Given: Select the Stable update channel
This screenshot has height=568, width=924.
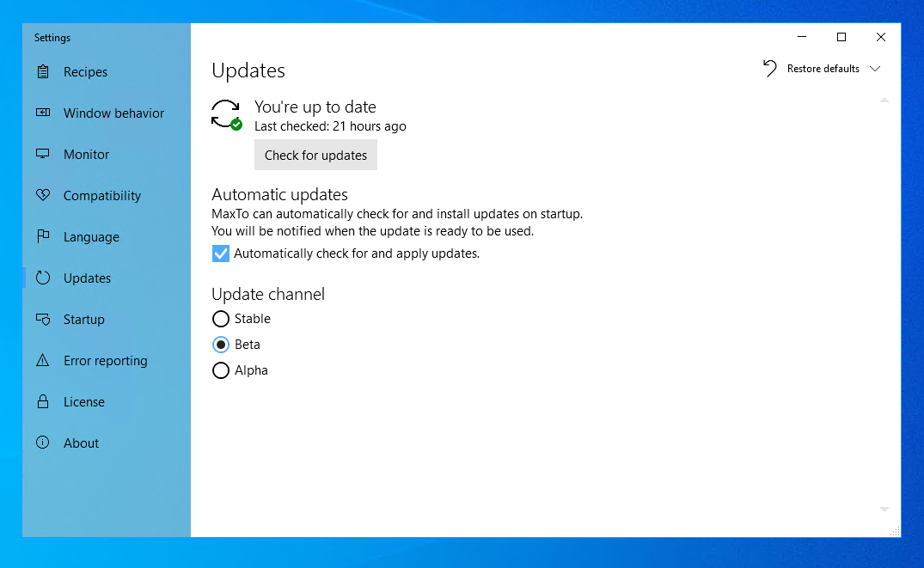Looking at the screenshot, I should pos(221,318).
